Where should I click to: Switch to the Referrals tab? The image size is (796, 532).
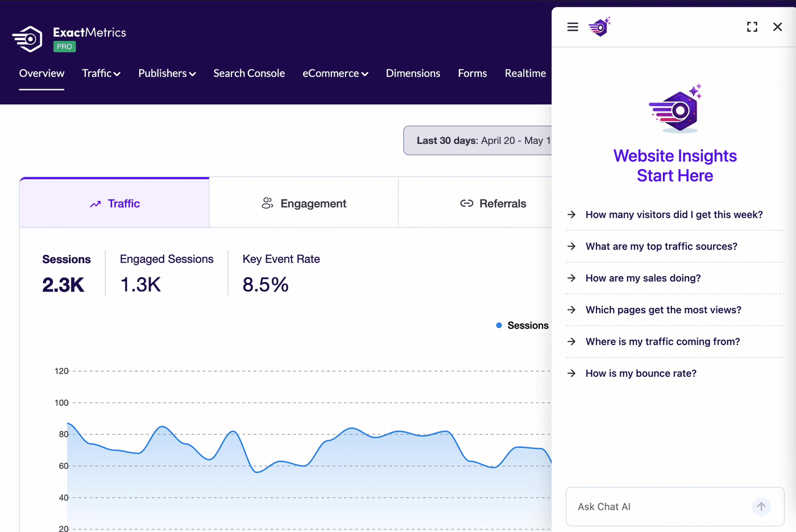tap(475, 203)
